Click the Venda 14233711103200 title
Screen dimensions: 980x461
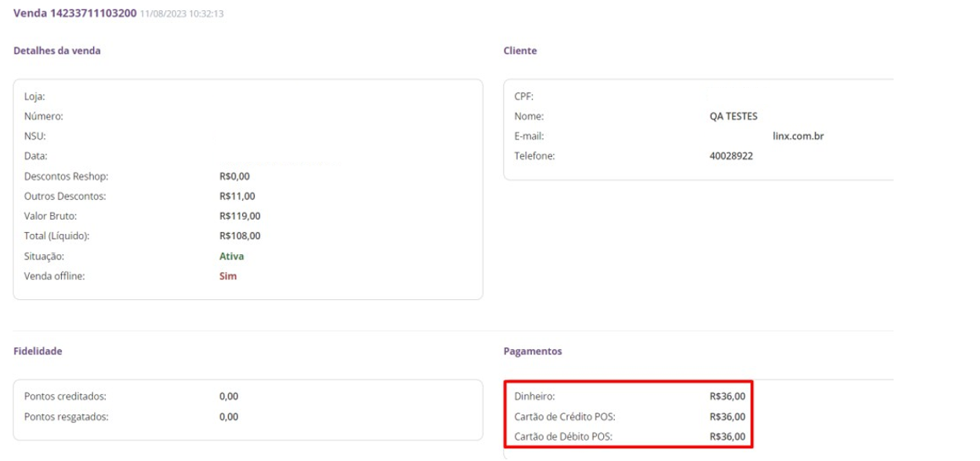[x=75, y=13]
